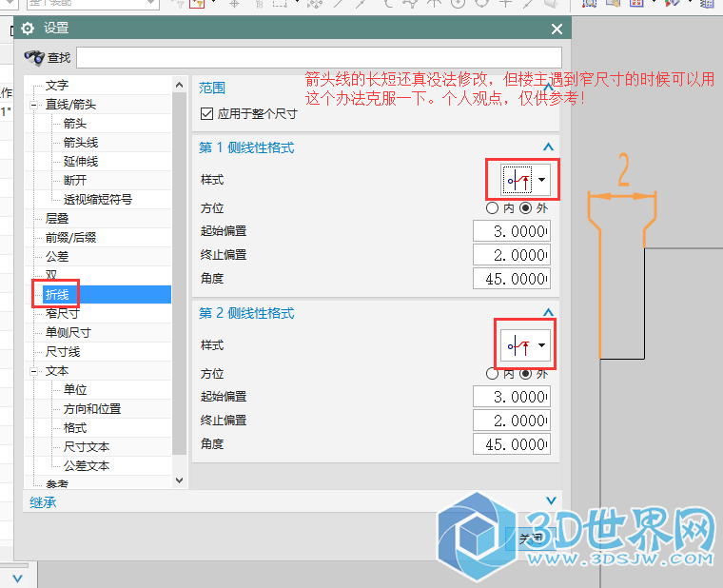This screenshot has width=723, height=588.
Task: Select 公差文本 in the settings tree
Action: (x=87, y=466)
